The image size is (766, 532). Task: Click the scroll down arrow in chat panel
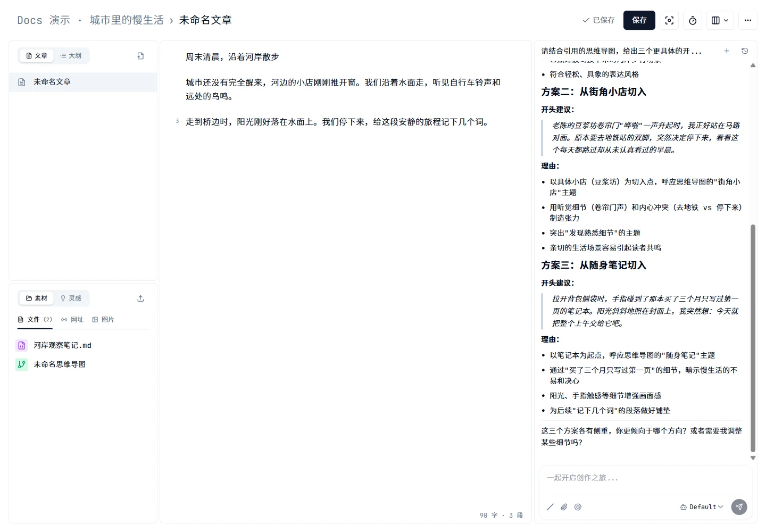(753, 458)
